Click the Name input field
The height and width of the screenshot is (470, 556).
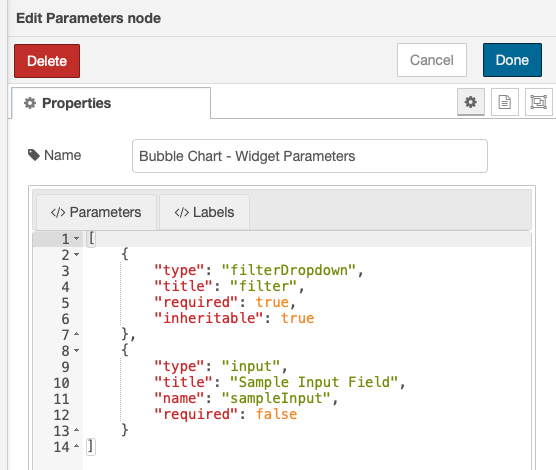coord(310,156)
